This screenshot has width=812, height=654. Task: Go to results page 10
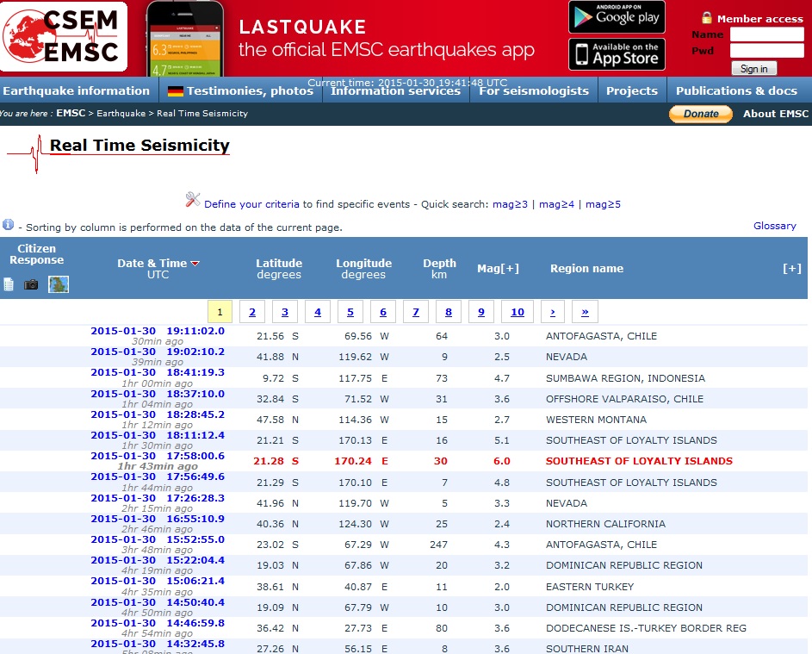click(518, 312)
